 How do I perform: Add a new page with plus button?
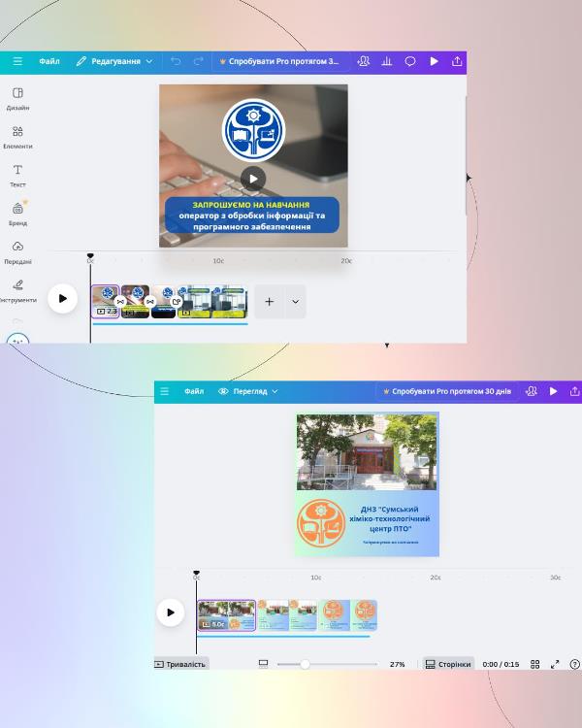(269, 302)
